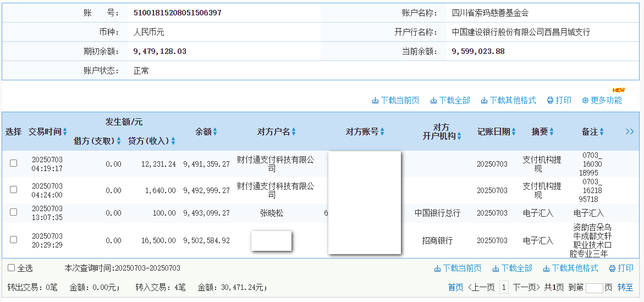The height and width of the screenshot is (302, 644).
Task: Download all records from top toolbar
Action: pyautogui.click(x=450, y=100)
